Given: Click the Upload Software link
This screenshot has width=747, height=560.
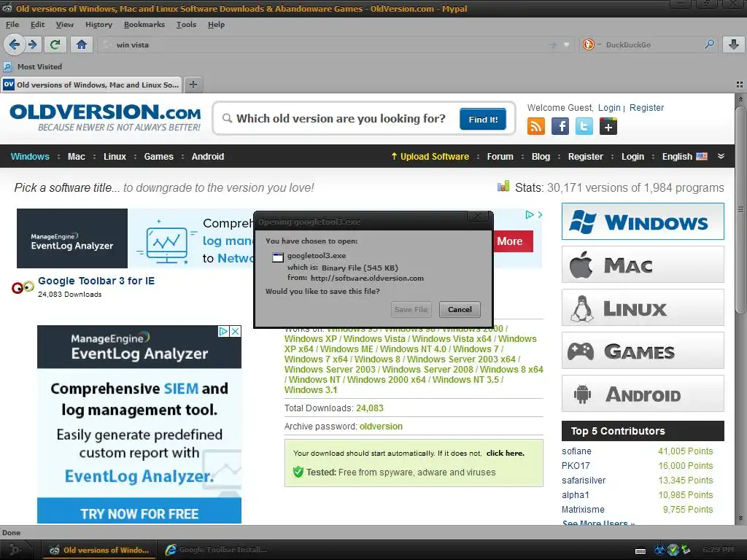Looking at the screenshot, I should (430, 156).
